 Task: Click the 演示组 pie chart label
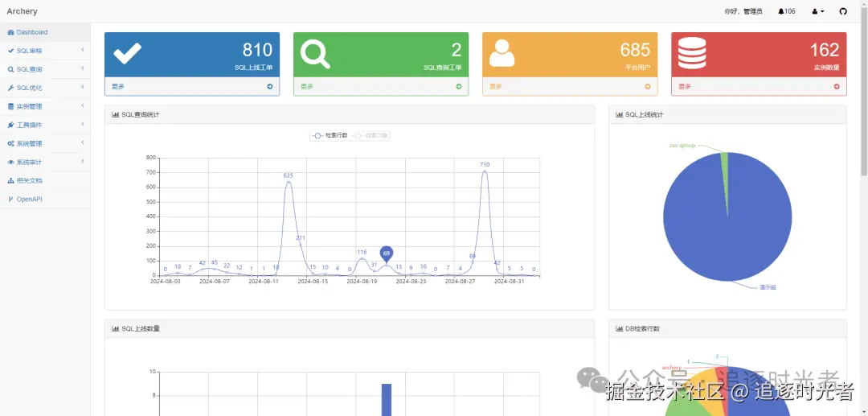pyautogui.click(x=768, y=287)
